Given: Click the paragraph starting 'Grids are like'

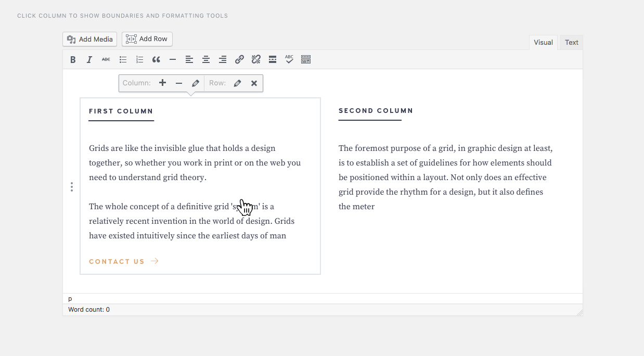Looking at the screenshot, I should [x=195, y=163].
